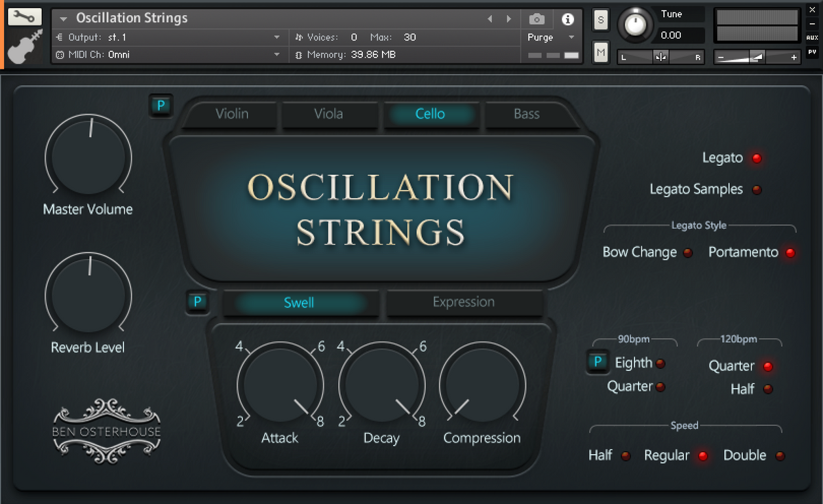823x504 pixels.
Task: Open the Output st. 1 dropdown
Action: tap(169, 37)
